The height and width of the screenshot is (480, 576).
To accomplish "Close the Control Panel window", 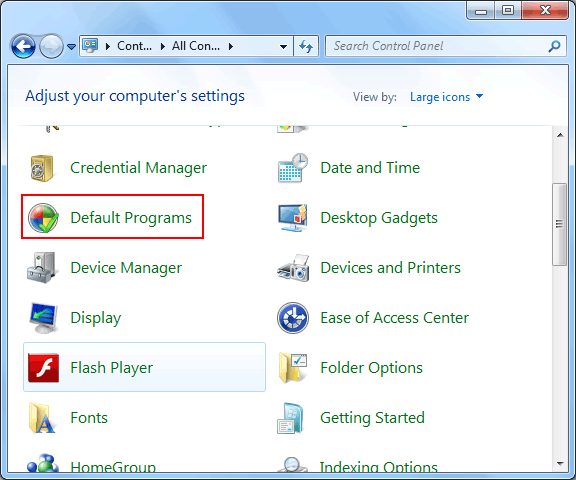I will click(x=545, y=11).
